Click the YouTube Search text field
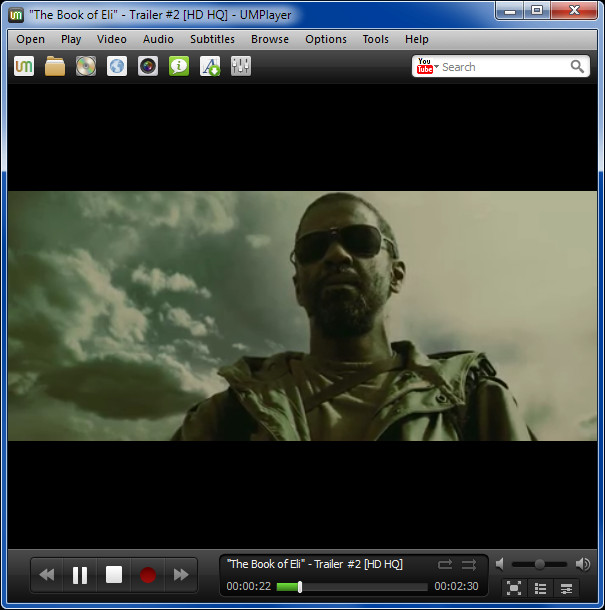Image resolution: width=605 pixels, height=610 pixels. (x=505, y=67)
